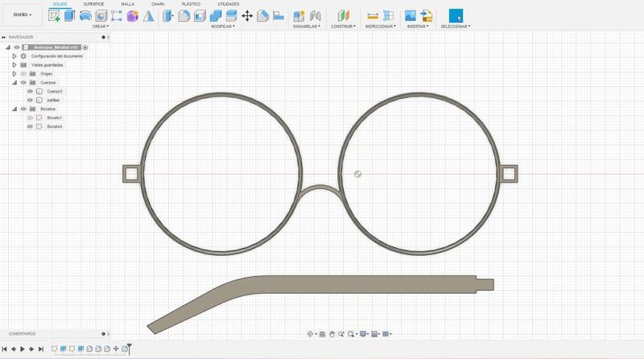The height and width of the screenshot is (359, 644).
Task: Toggle visibility of Origen folder
Action: [23, 74]
